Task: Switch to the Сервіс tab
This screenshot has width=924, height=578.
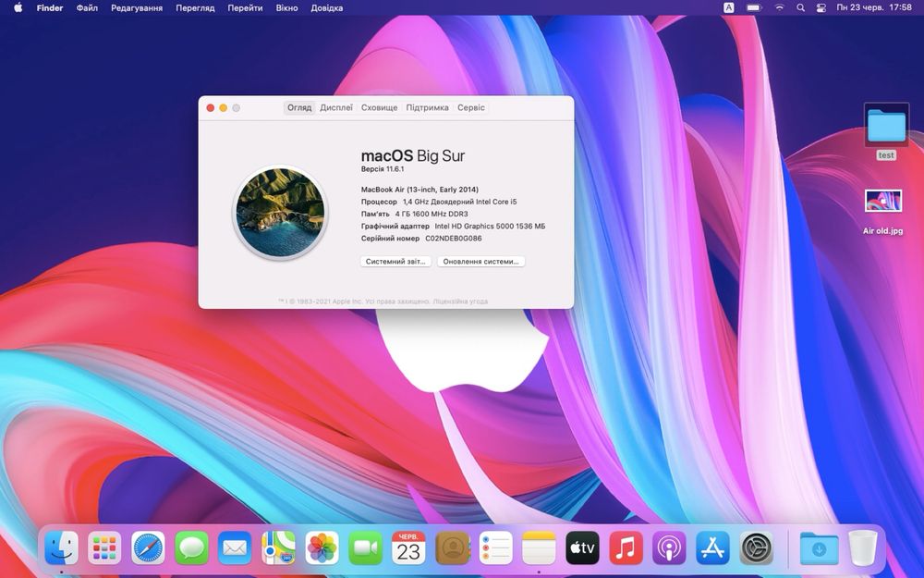Action: tap(471, 107)
